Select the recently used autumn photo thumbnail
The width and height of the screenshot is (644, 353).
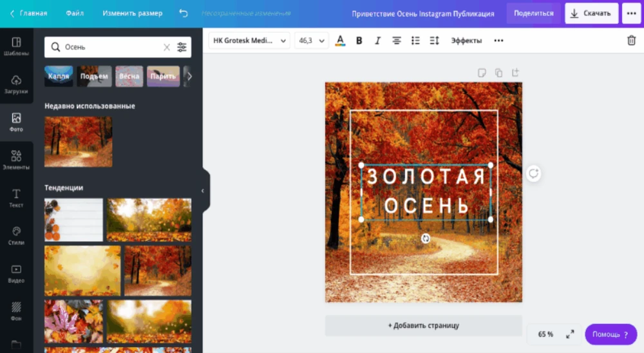[78, 142]
